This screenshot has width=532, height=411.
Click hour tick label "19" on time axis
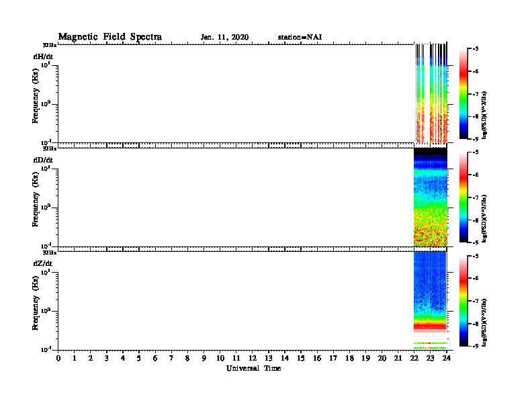[365, 358]
